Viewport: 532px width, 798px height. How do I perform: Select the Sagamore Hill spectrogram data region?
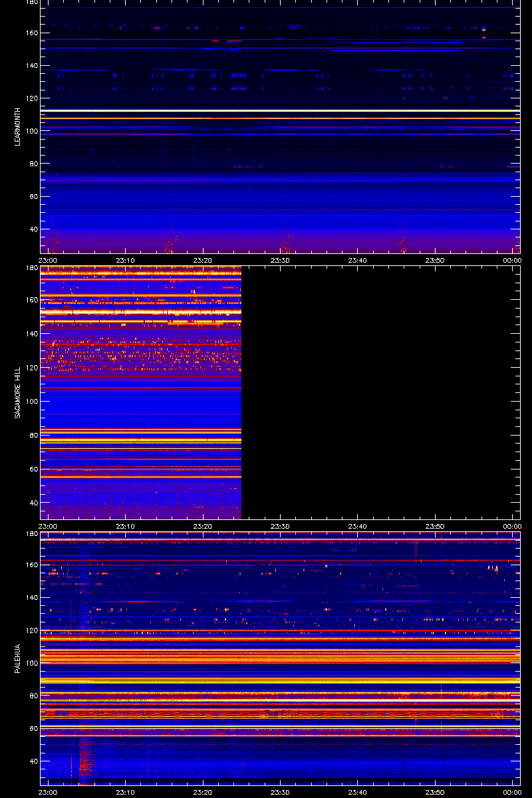tap(141, 392)
